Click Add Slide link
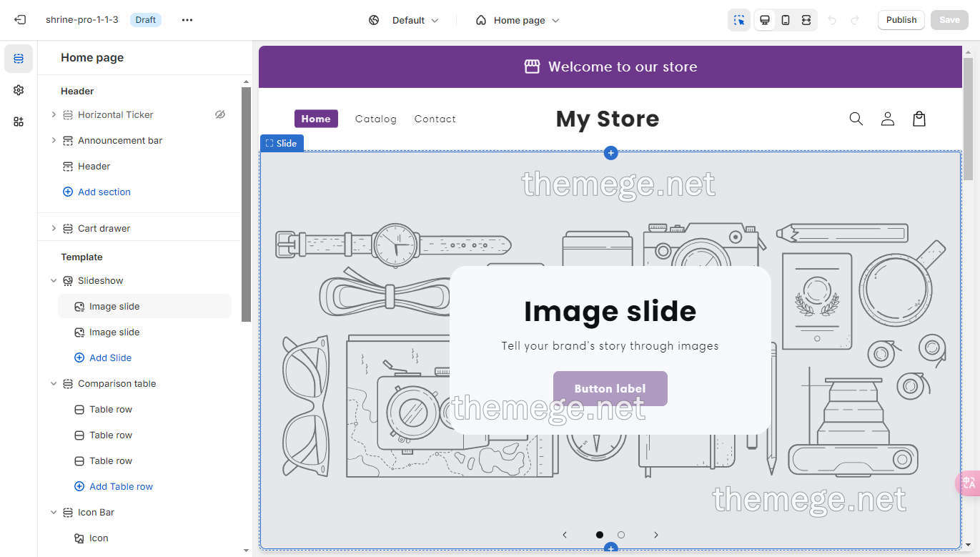The height and width of the screenshot is (557, 980). (x=103, y=358)
